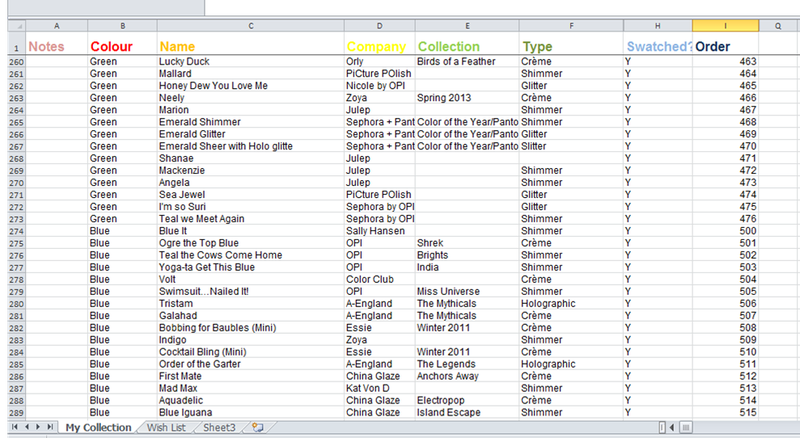The width and height of the screenshot is (800, 438).
Task: Click the horizontal scrollbar thumb
Action: tap(686, 427)
